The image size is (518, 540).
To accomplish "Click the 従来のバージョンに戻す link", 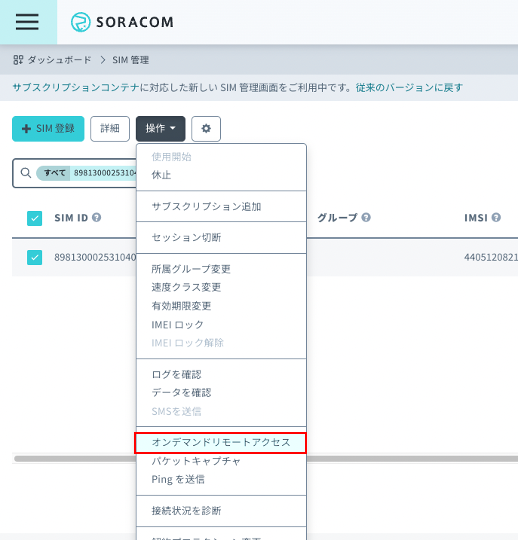I will tap(409, 87).
